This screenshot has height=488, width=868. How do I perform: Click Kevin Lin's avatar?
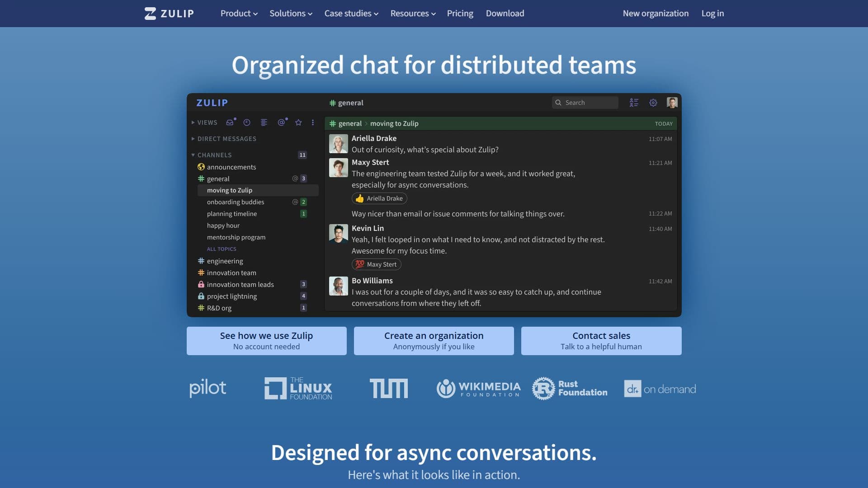(338, 234)
